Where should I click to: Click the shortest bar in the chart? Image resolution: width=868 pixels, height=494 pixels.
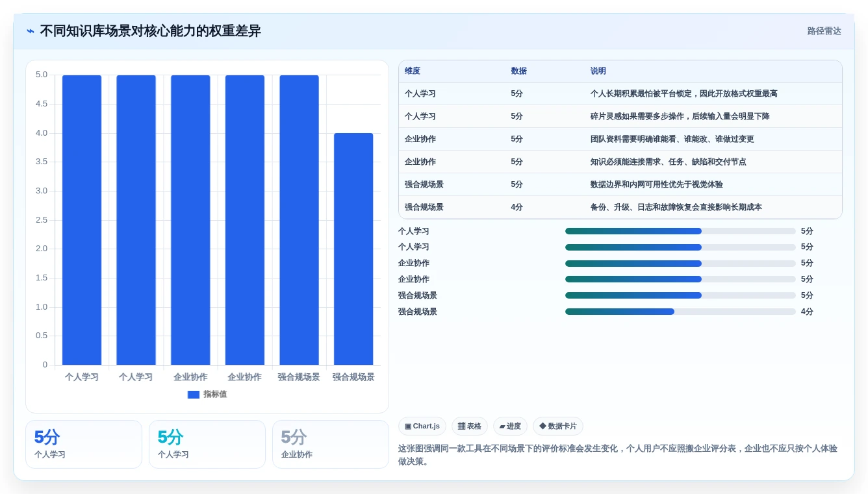click(353, 249)
